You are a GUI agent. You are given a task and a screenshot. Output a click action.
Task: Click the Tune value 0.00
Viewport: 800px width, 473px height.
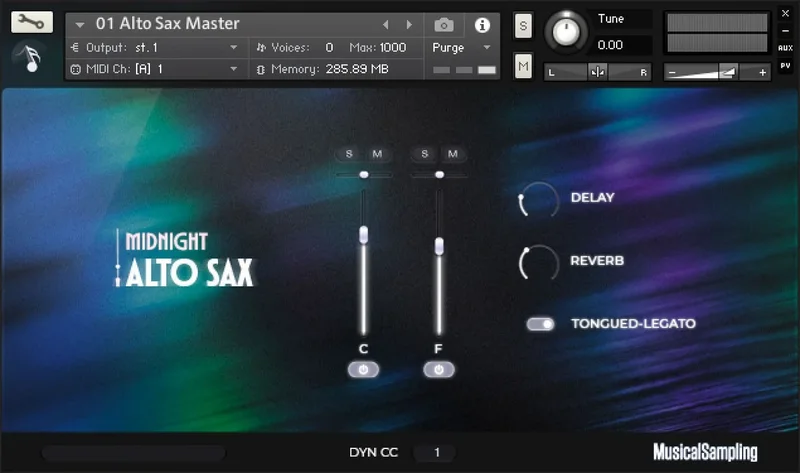[610, 45]
